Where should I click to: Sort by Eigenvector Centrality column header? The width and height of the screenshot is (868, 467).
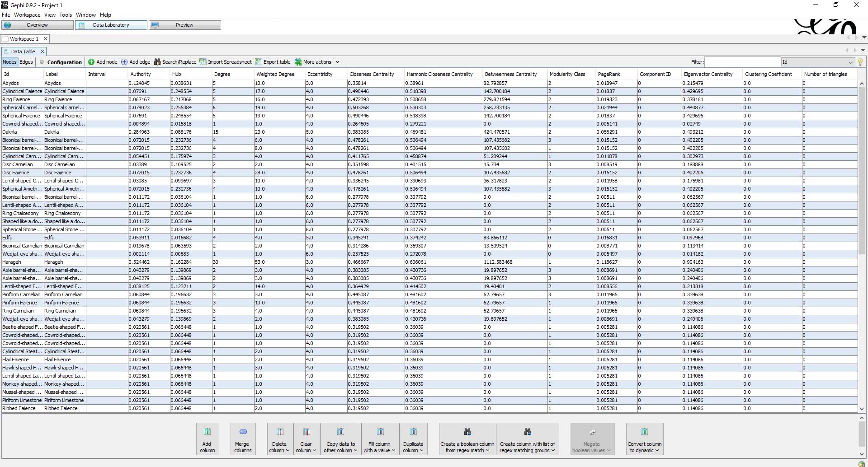712,74
